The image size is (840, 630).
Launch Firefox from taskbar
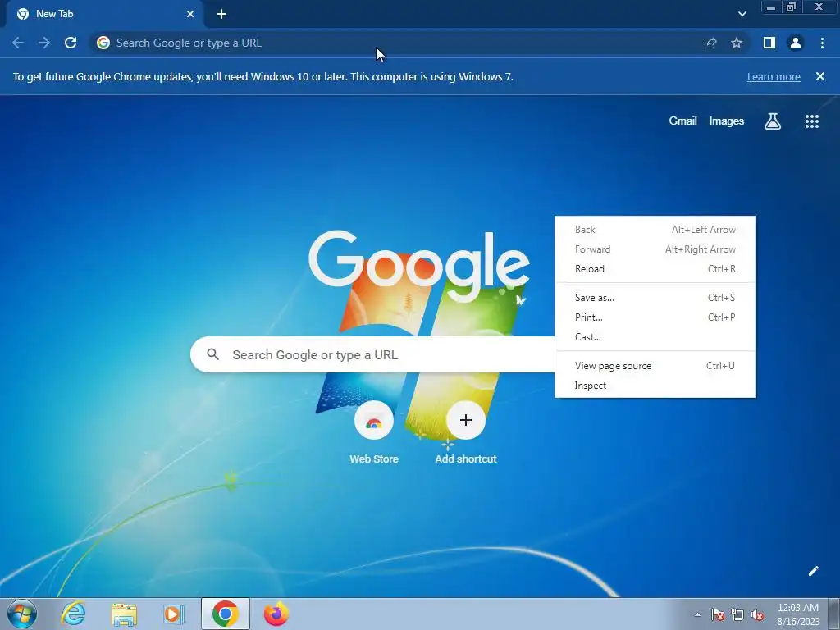276,614
